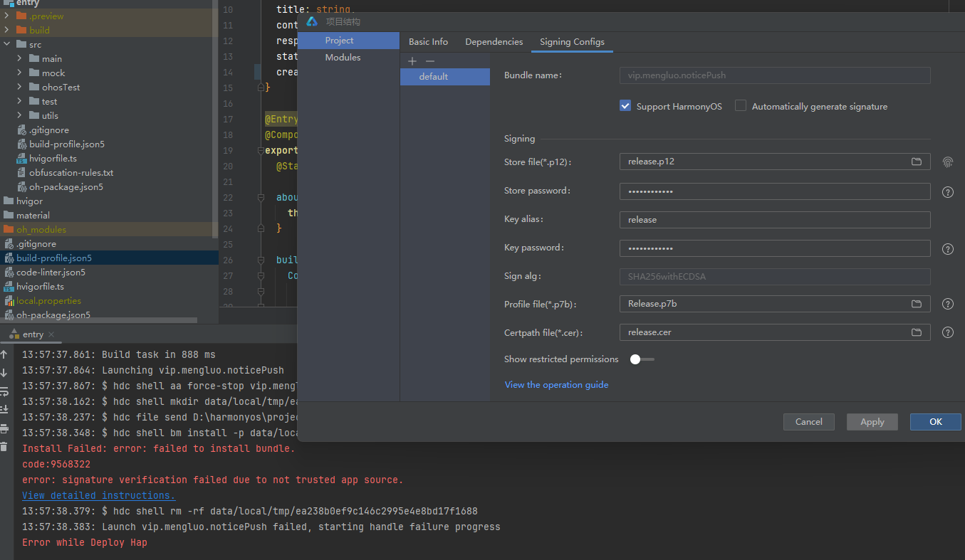This screenshot has height=560, width=965.
Task: Click into the Store password field
Action: (775, 191)
